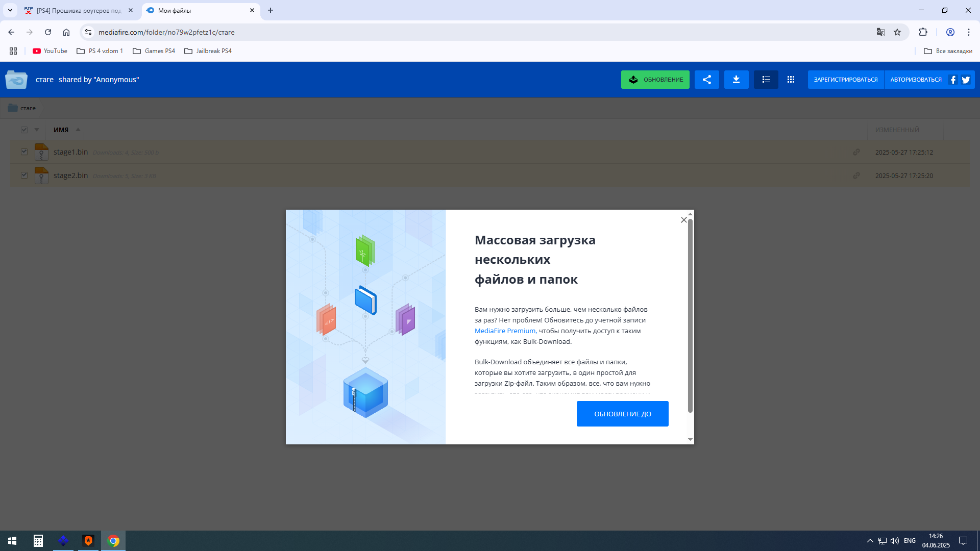Toggle the checkbox for stage1.bin
This screenshot has width=980, height=551.
pos(24,152)
